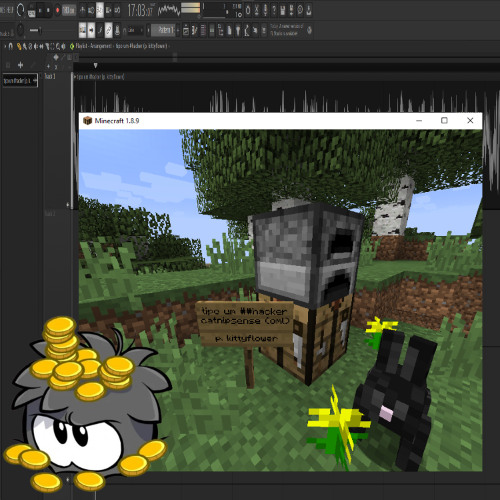Screen dimensions: 500x500
Task: Toggle the highlighted countdown recording option
Action: [100, 10]
